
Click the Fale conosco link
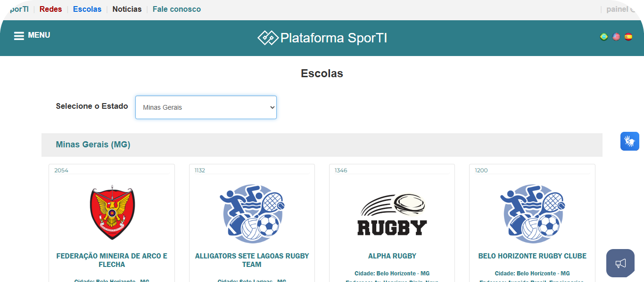(177, 9)
